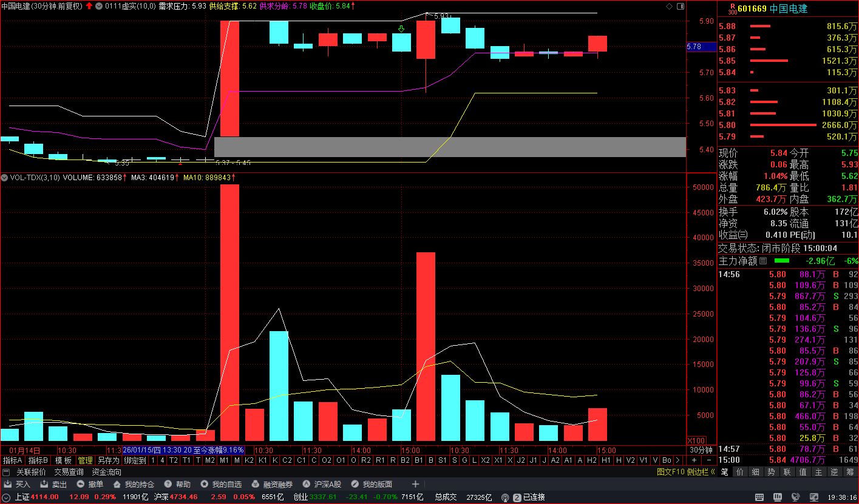The height and width of the screenshot is (504, 859).
Task: Click stock code 601669 in sidebar header
Action: point(752,8)
